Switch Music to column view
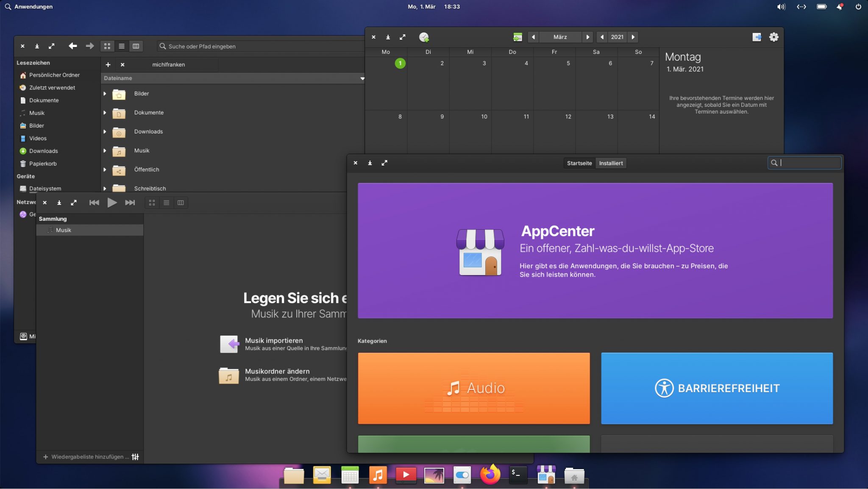This screenshot has width=868, height=489. [x=181, y=203]
